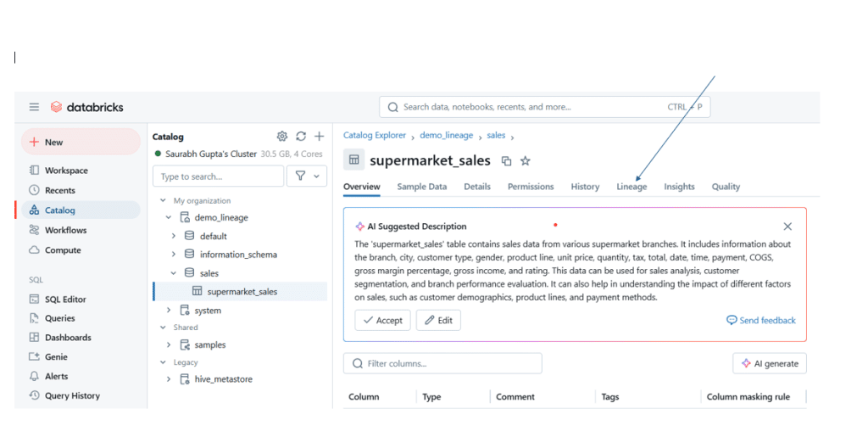Viewport: 868px width, 437px height.
Task: Open the Sample Data tab
Action: click(x=421, y=187)
